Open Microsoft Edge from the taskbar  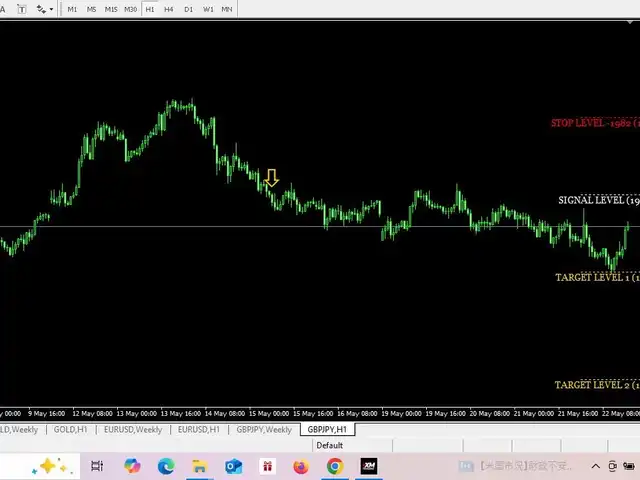166,466
